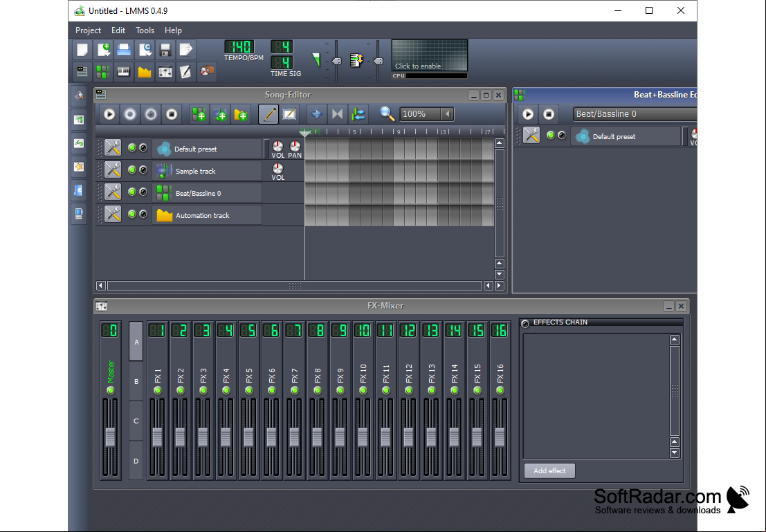Open Beat/Bassline 0 track actions menu
766x532 pixels.
click(x=113, y=192)
